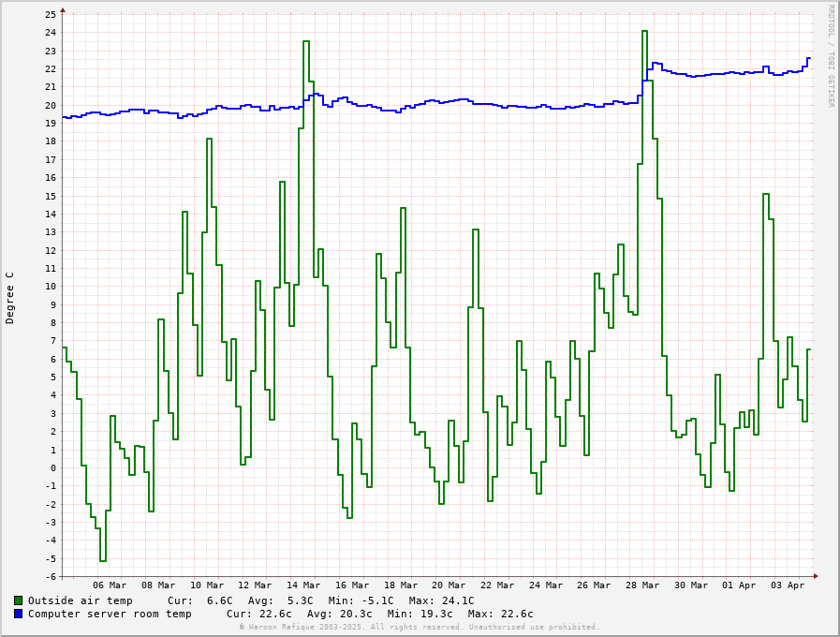Screen dimensions: 840x637
Task: Click the 'Max: 22.6c' server room statistic
Action: pyautogui.click(x=500, y=614)
